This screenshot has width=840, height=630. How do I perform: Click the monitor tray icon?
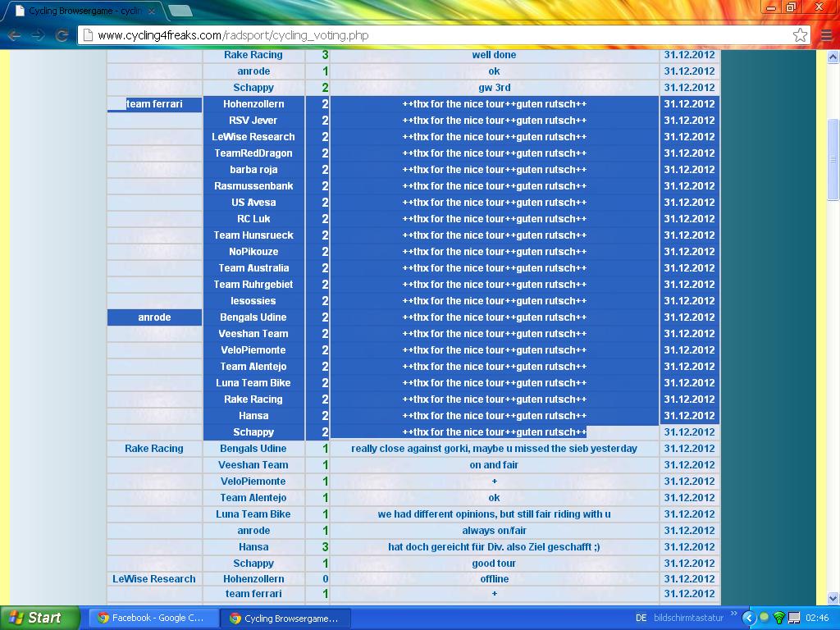794,618
